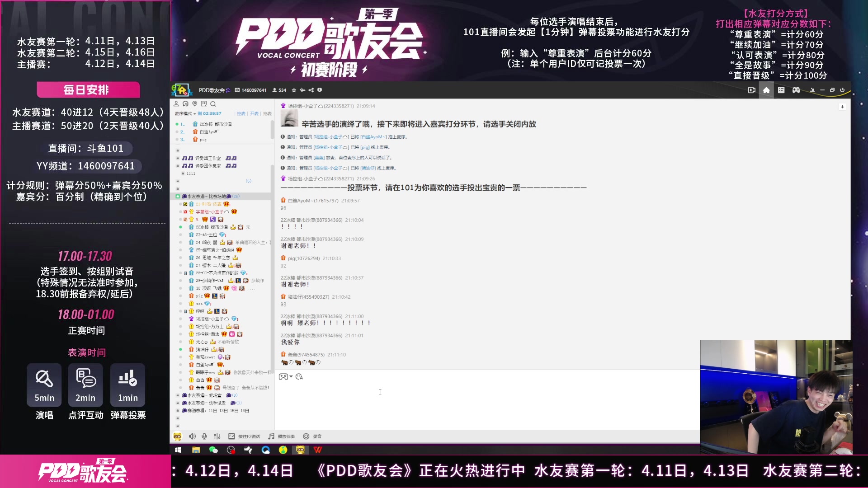
Task: Click the 播放伴奏 music note button
Action: click(x=282, y=436)
